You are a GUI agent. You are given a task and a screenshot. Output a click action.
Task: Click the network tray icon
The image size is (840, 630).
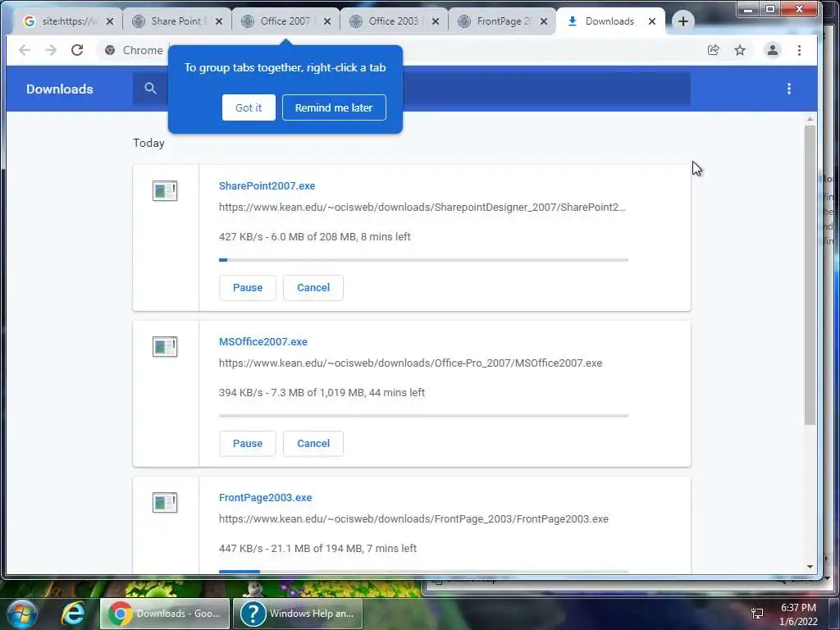757,614
